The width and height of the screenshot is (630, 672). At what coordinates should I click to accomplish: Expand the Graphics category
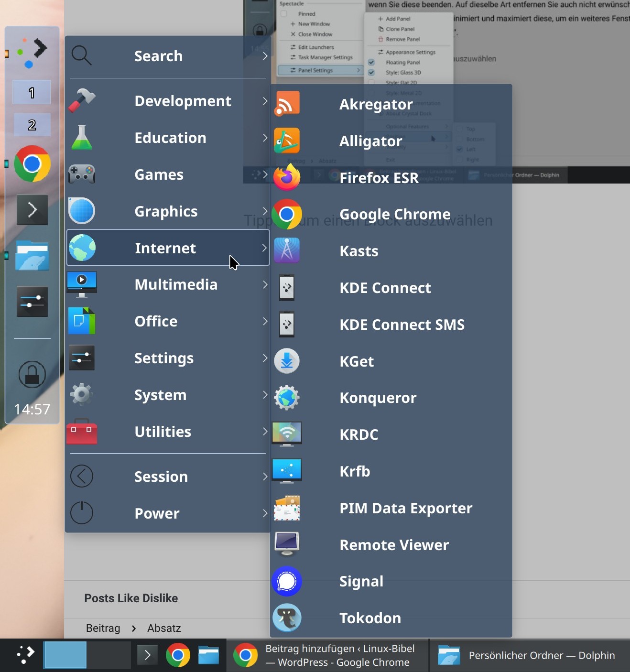click(x=168, y=211)
